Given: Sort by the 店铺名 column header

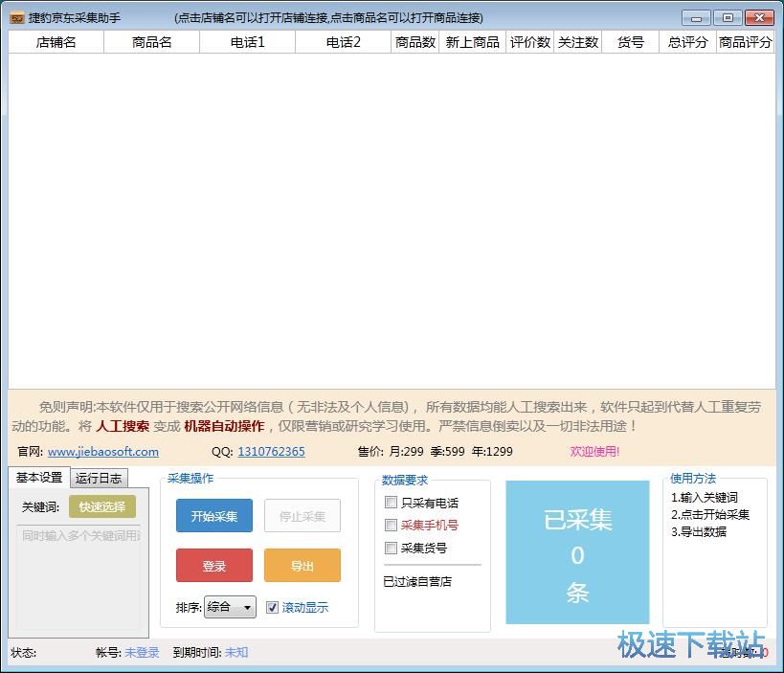Looking at the screenshot, I should pyautogui.click(x=56, y=42).
